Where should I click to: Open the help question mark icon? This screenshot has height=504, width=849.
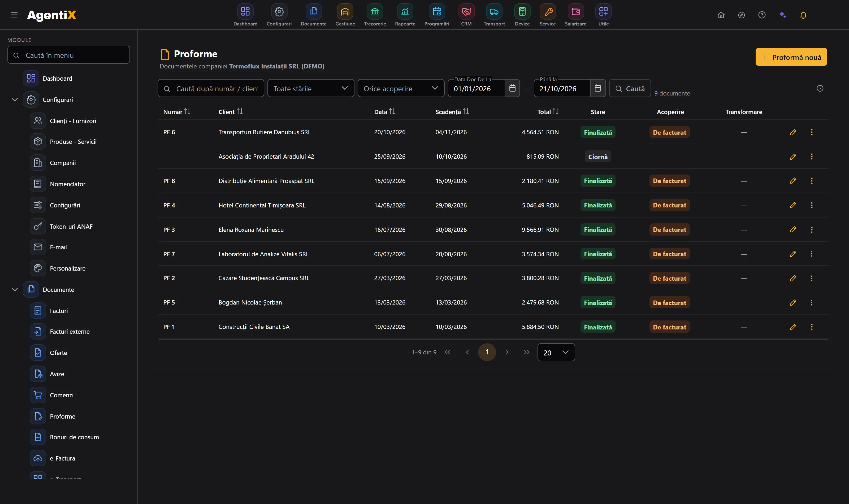point(762,15)
